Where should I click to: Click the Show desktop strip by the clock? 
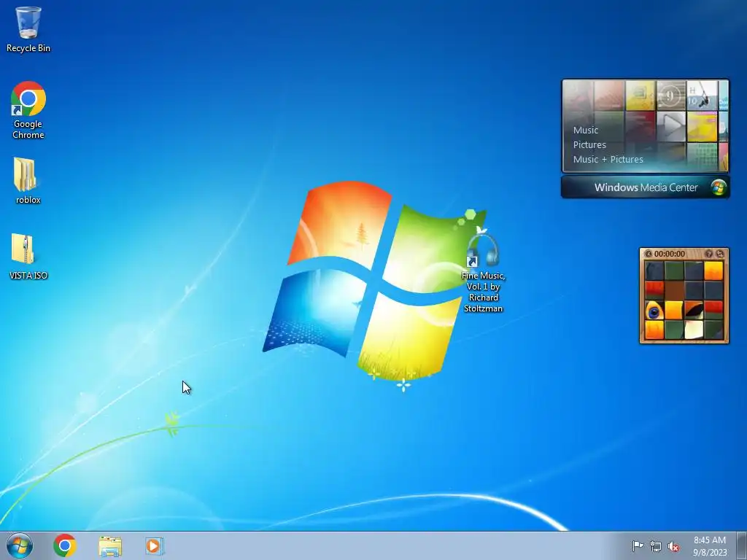pos(742,545)
